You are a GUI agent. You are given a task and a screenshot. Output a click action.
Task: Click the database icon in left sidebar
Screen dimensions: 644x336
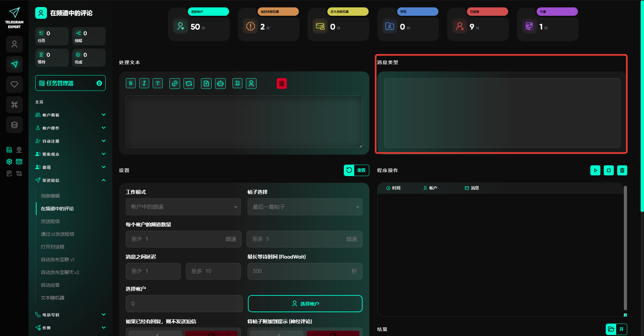pos(14,125)
